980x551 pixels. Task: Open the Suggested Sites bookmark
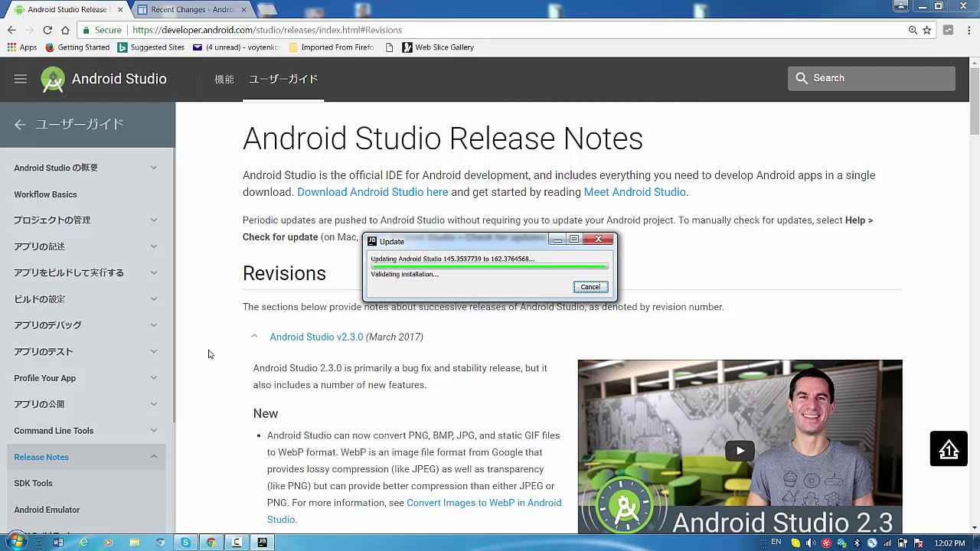[151, 47]
